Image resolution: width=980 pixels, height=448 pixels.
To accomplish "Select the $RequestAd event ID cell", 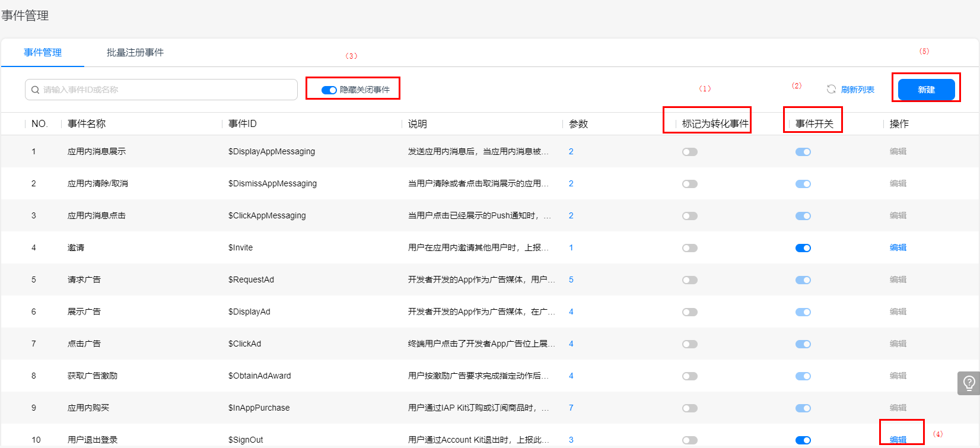I will (251, 279).
